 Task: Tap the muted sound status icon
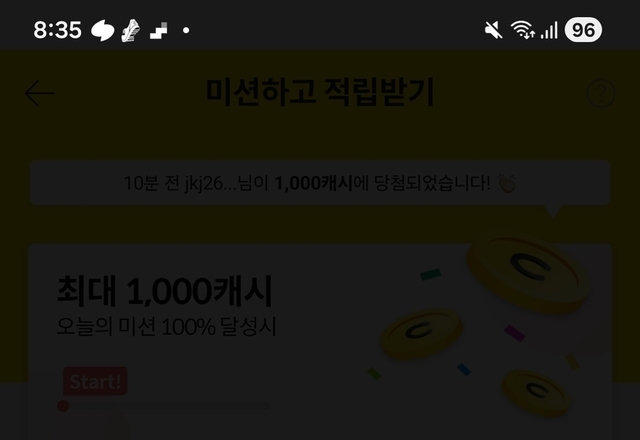(493, 30)
